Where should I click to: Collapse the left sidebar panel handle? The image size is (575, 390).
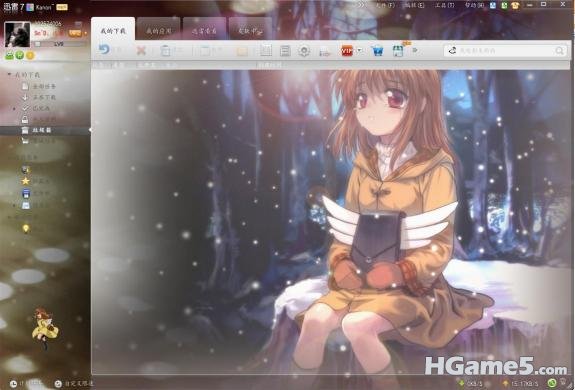[x=90, y=129]
